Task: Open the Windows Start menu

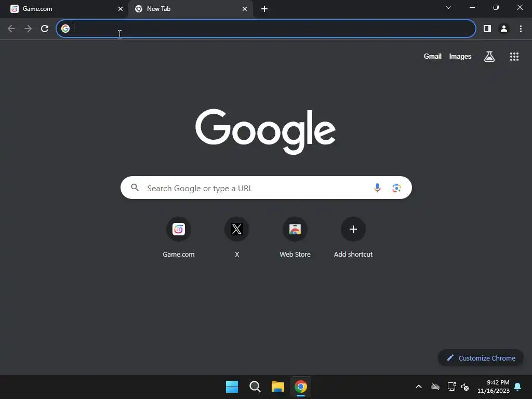Action: pyautogui.click(x=232, y=387)
